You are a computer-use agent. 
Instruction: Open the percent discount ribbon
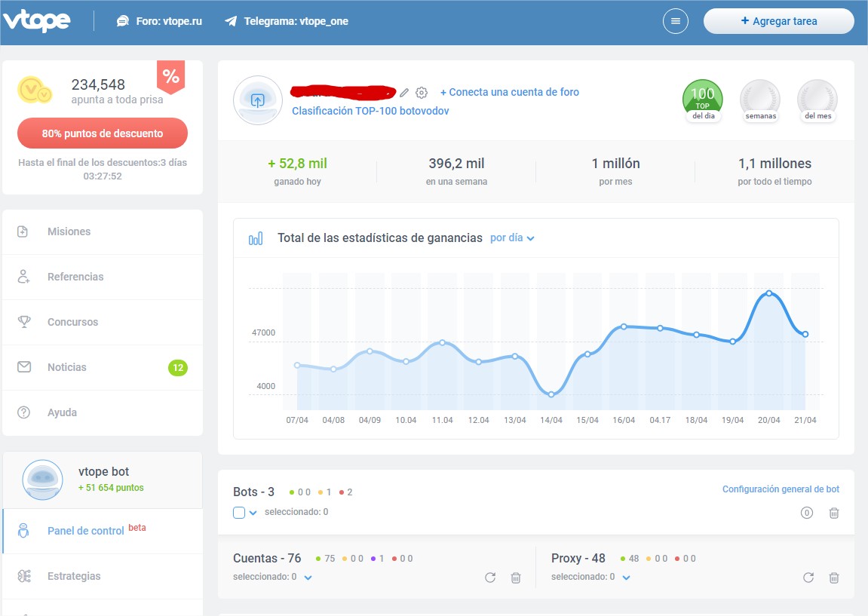pyautogui.click(x=170, y=76)
